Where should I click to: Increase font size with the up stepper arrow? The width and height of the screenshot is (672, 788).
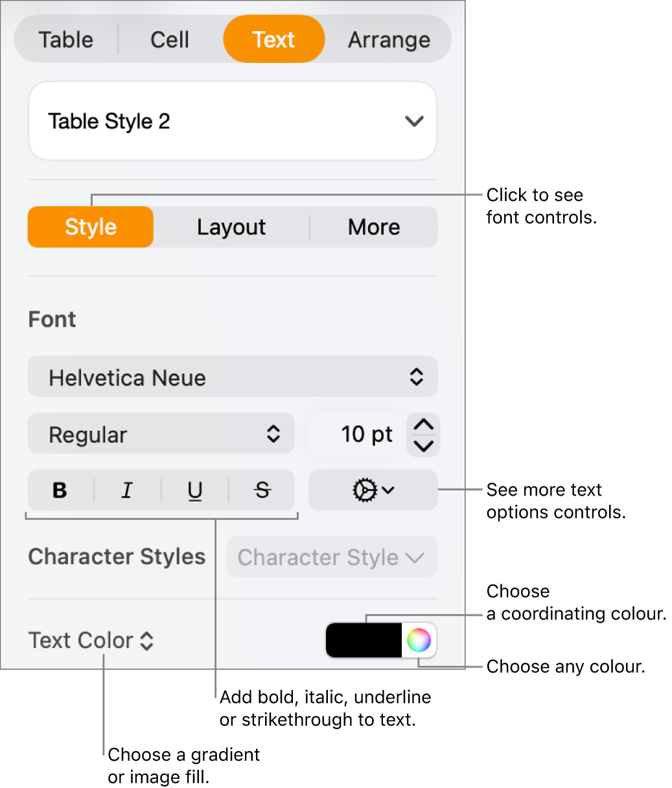pos(423,424)
